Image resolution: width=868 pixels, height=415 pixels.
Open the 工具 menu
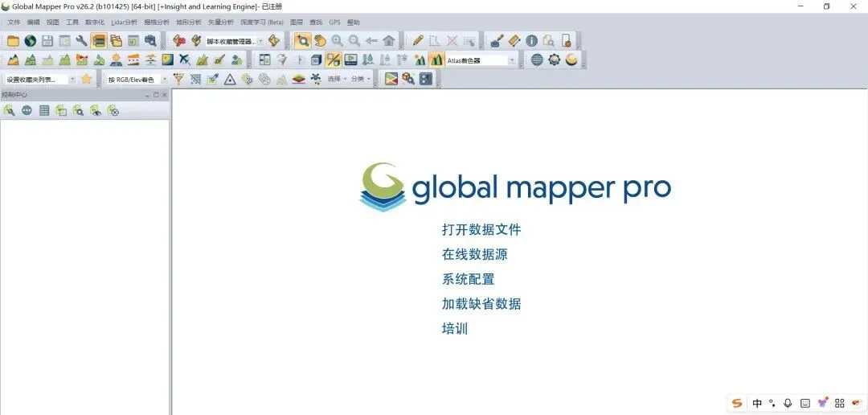tap(72, 23)
